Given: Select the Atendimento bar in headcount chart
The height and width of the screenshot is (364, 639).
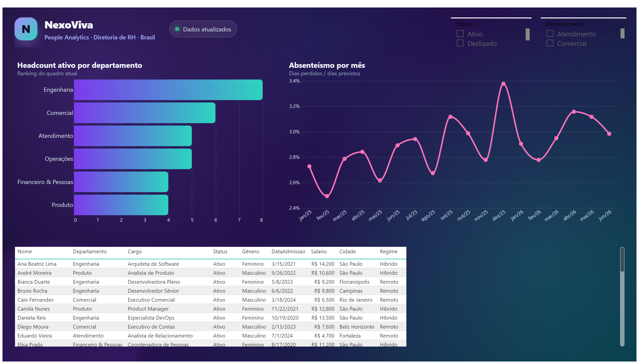Looking at the screenshot, I should click(x=133, y=136).
